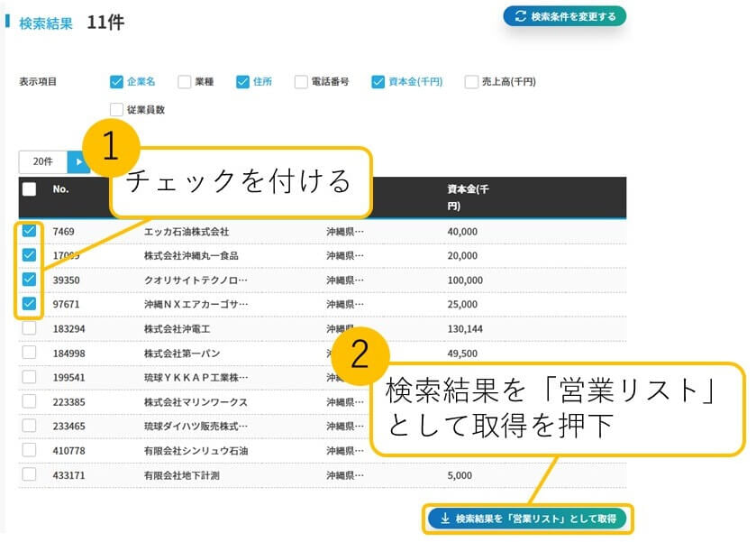756x542 pixels.
Task: Enable the 従業員数 display checkbox
Action: (x=116, y=110)
